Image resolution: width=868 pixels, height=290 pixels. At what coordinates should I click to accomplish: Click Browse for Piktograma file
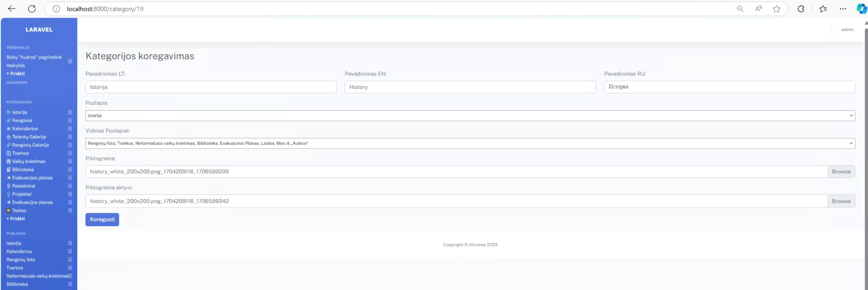(x=841, y=172)
